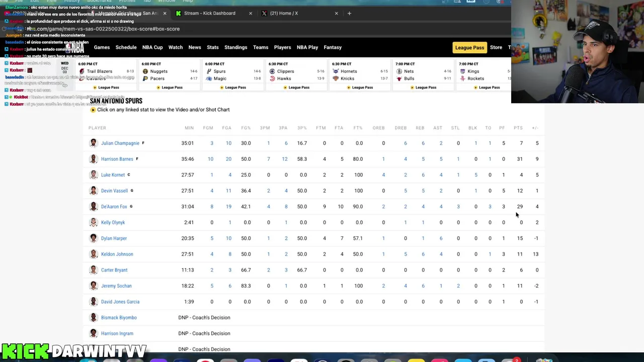Click Dylan Harper player headshot
This screenshot has height=362, width=644.
coord(93,238)
